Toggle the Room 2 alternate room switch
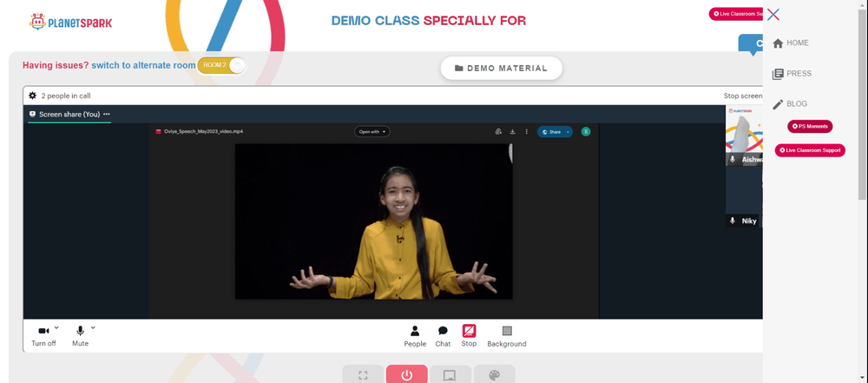The height and width of the screenshot is (383, 868). click(221, 65)
